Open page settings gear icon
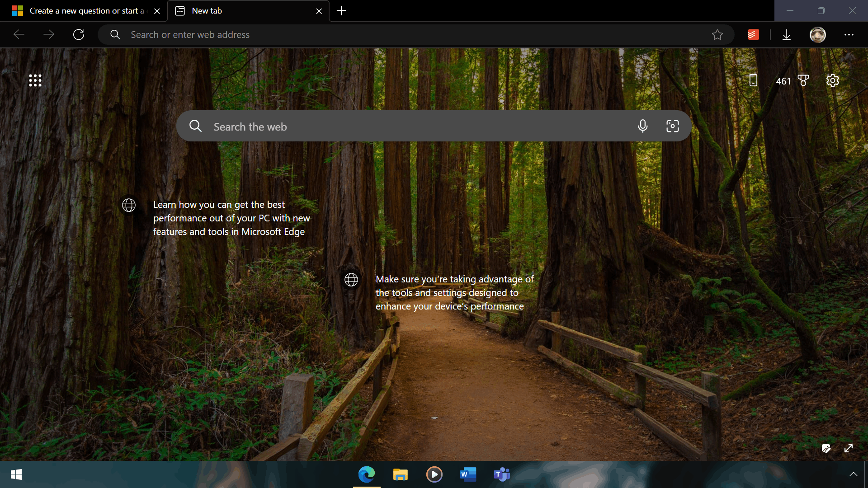Viewport: 868px width, 488px height. tap(832, 80)
